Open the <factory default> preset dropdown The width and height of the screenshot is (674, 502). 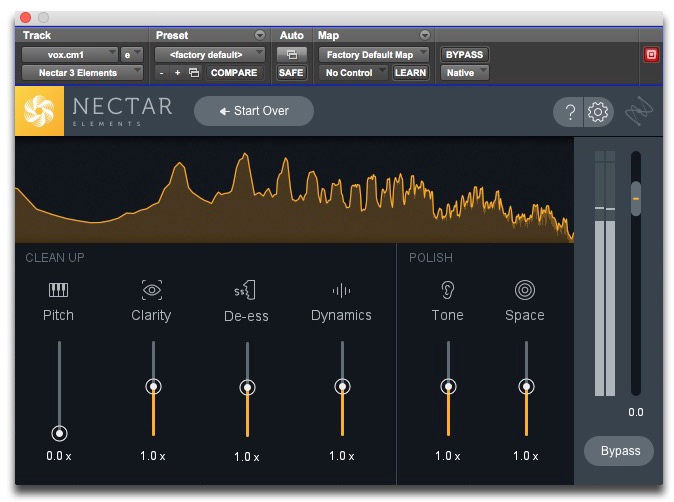coord(210,55)
